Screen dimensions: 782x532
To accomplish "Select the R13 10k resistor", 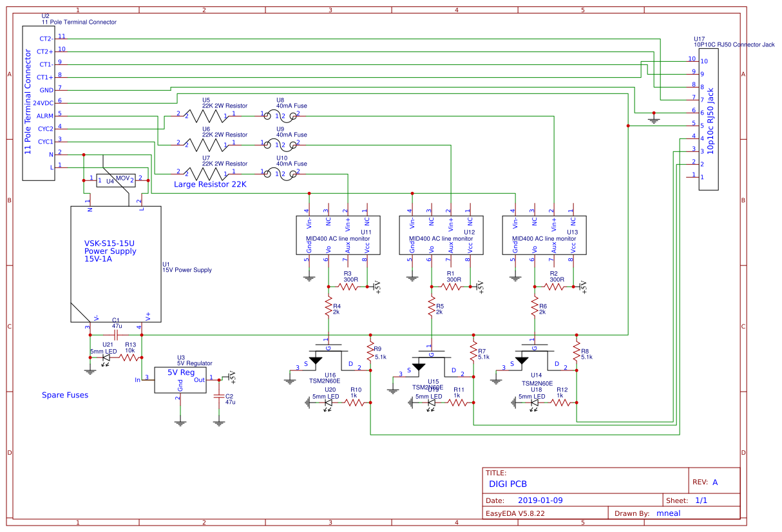I will pos(129,358).
